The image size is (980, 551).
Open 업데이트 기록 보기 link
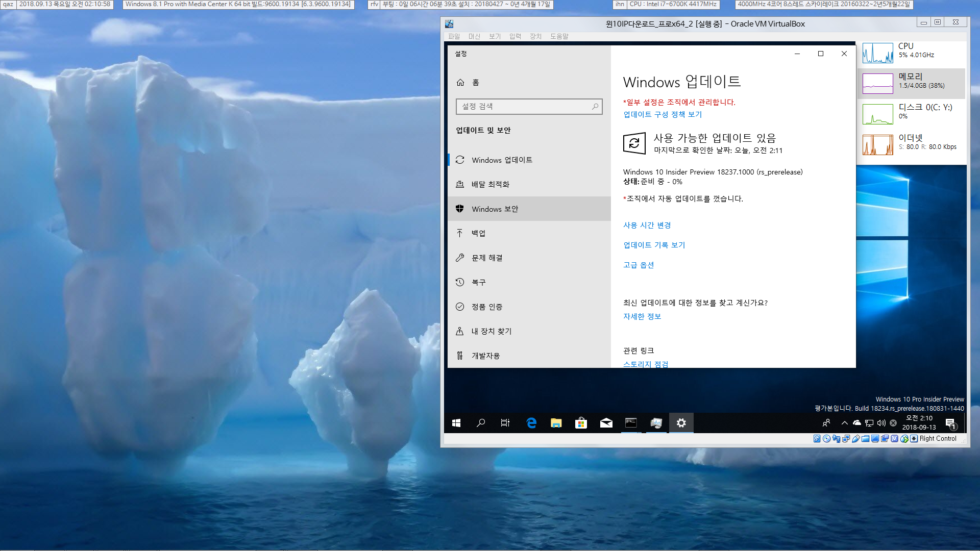pyautogui.click(x=654, y=245)
